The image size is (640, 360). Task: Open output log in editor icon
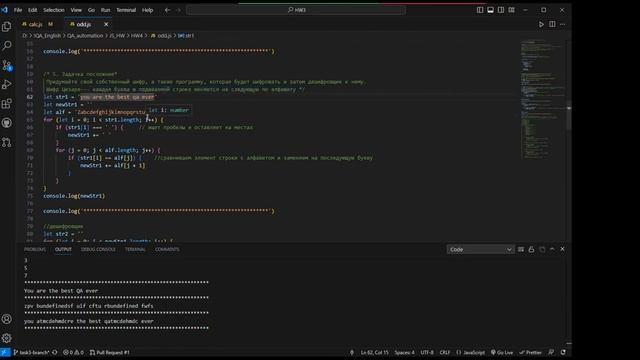(542, 249)
